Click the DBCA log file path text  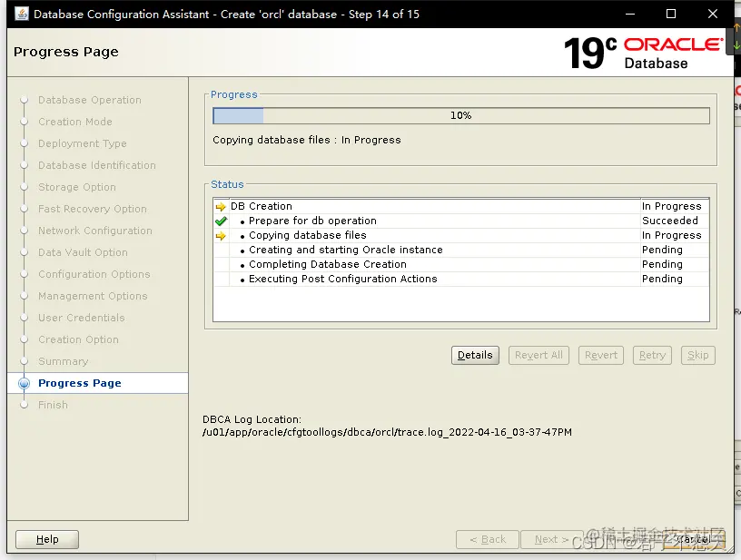coord(387,432)
